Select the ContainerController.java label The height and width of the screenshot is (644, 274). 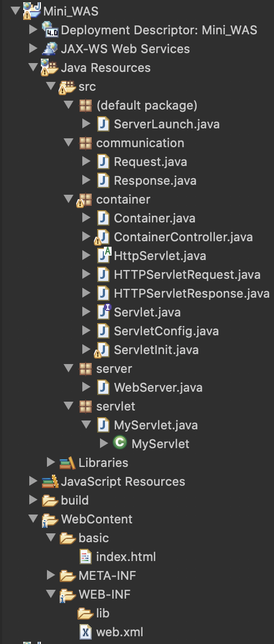click(x=183, y=237)
